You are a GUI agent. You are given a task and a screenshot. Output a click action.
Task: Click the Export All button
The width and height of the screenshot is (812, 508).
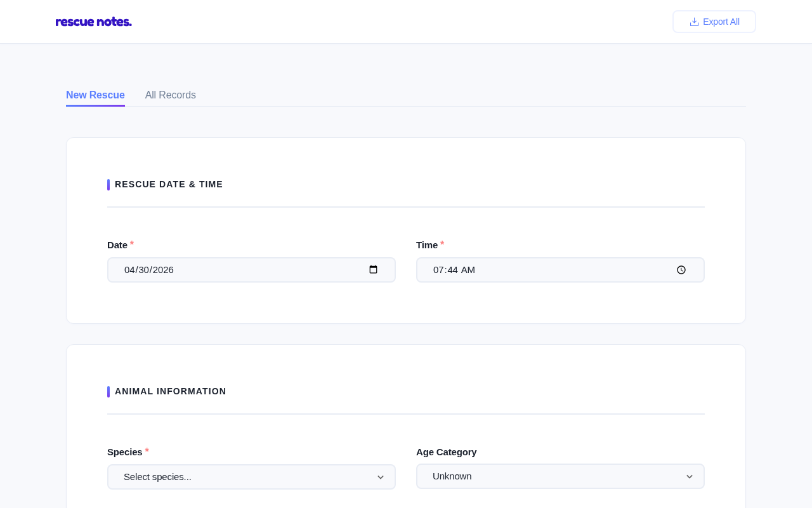click(x=714, y=22)
